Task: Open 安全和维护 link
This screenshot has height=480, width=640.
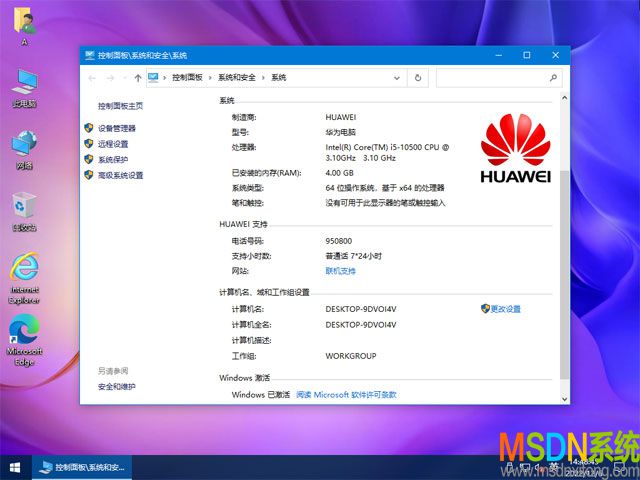Action: (117, 387)
